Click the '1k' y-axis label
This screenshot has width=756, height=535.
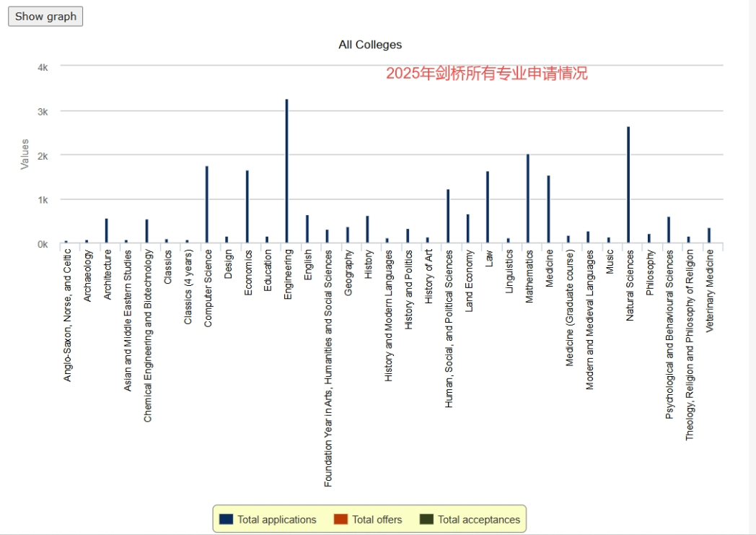tap(43, 200)
